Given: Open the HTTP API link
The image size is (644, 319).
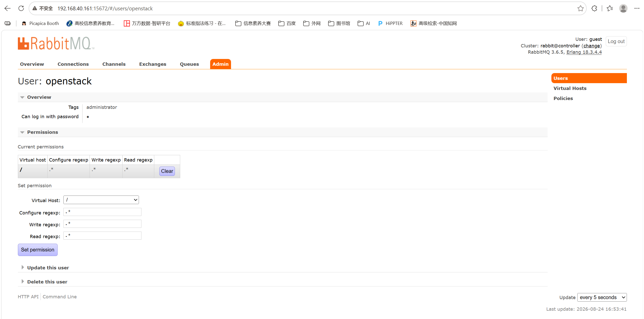Looking at the screenshot, I should [28, 297].
